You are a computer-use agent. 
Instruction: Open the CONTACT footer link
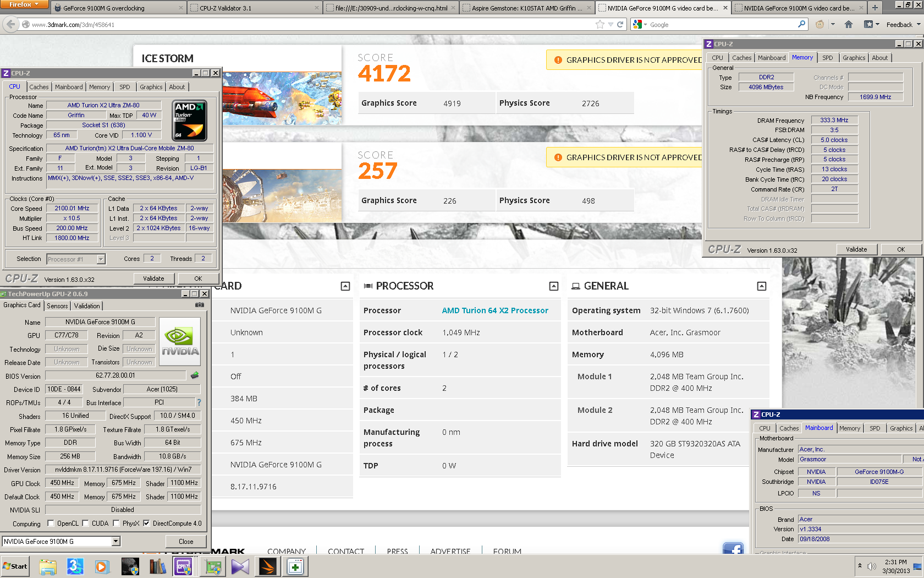point(346,551)
